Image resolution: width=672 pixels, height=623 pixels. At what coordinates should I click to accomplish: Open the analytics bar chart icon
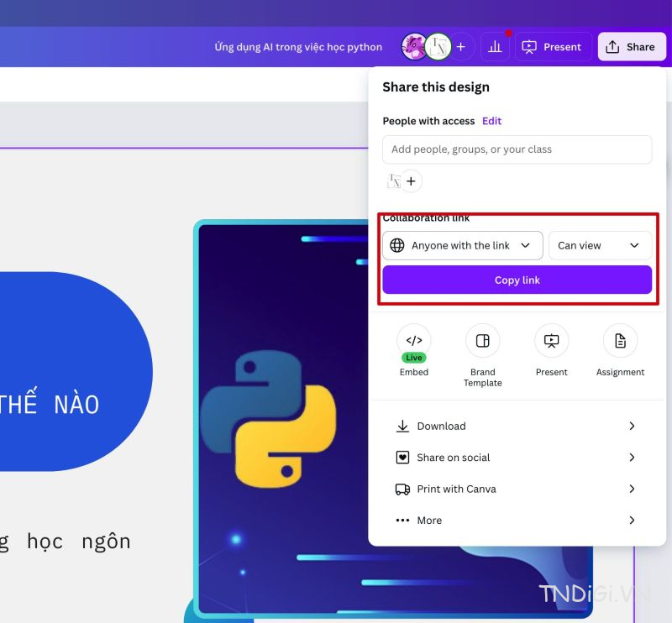pos(495,47)
